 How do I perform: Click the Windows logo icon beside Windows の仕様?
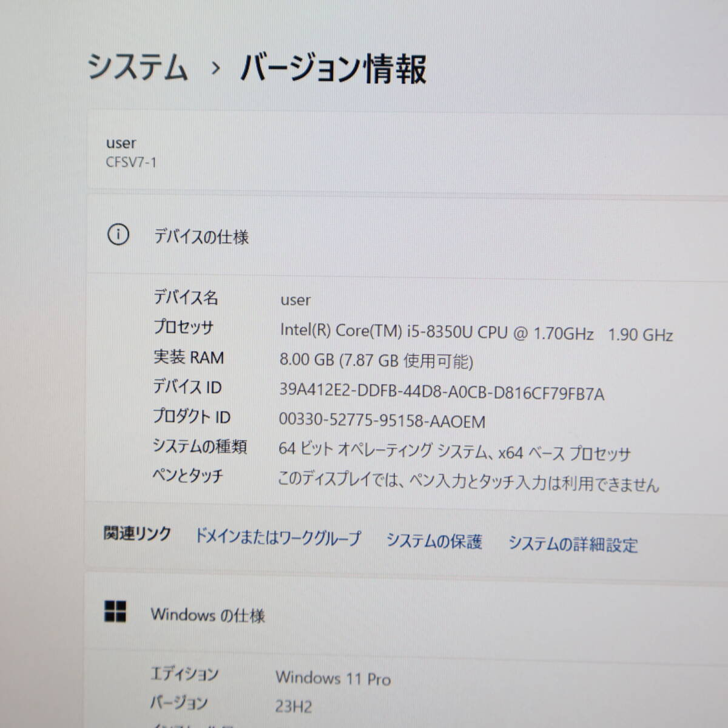click(115, 612)
